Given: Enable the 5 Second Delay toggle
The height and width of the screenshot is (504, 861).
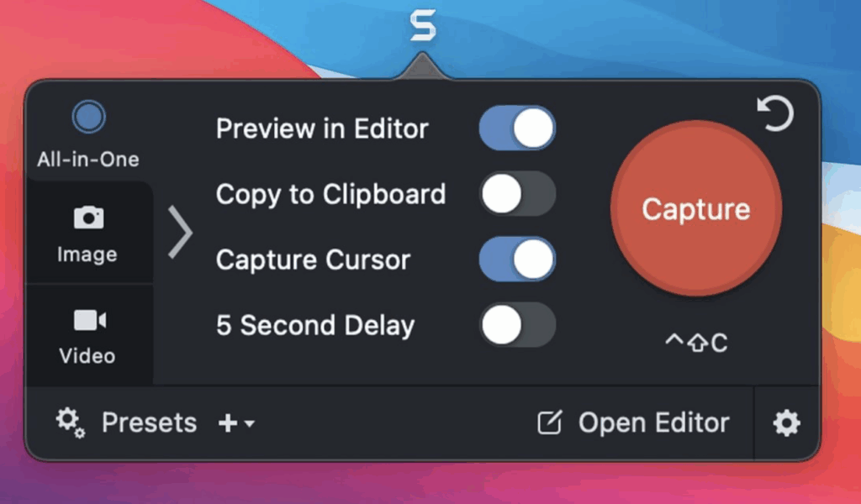Looking at the screenshot, I should pos(517,325).
